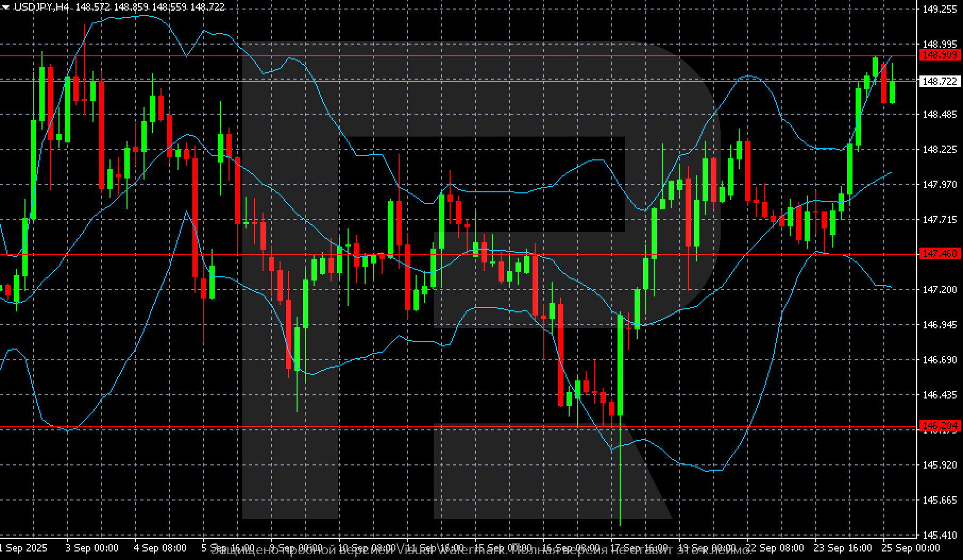Click the last green candle at right edge
The height and width of the screenshot is (560, 963).
click(892, 92)
